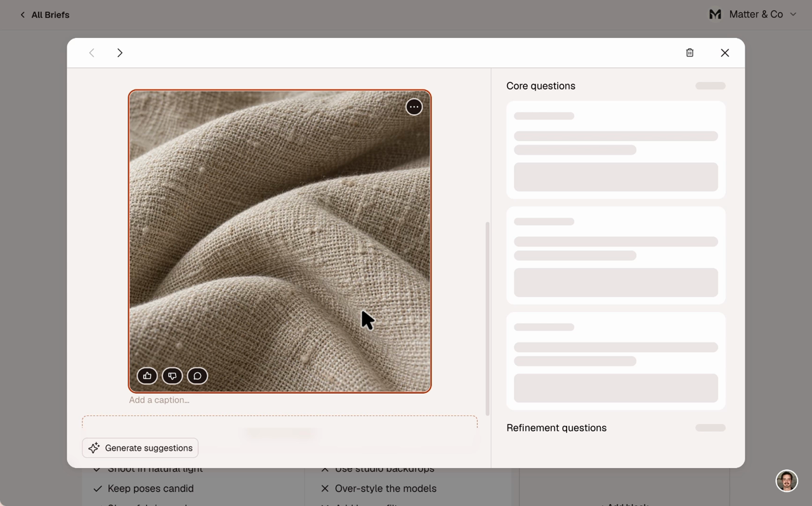Click the "Core questions" heading
This screenshot has width=812, height=506.
click(x=541, y=86)
